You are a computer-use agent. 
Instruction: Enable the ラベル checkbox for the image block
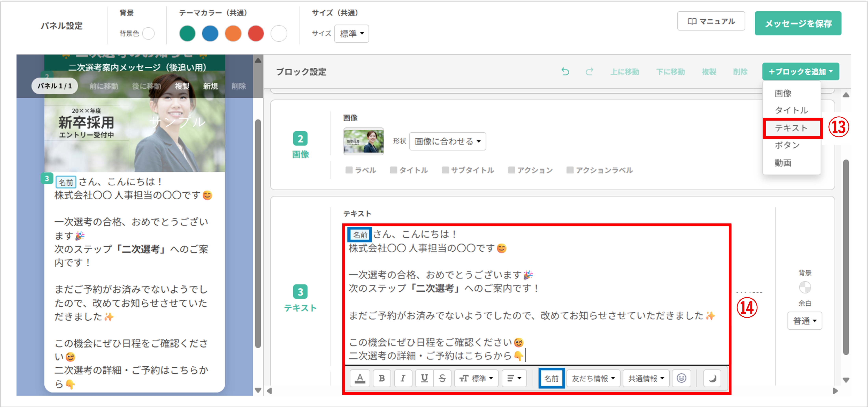[349, 170]
